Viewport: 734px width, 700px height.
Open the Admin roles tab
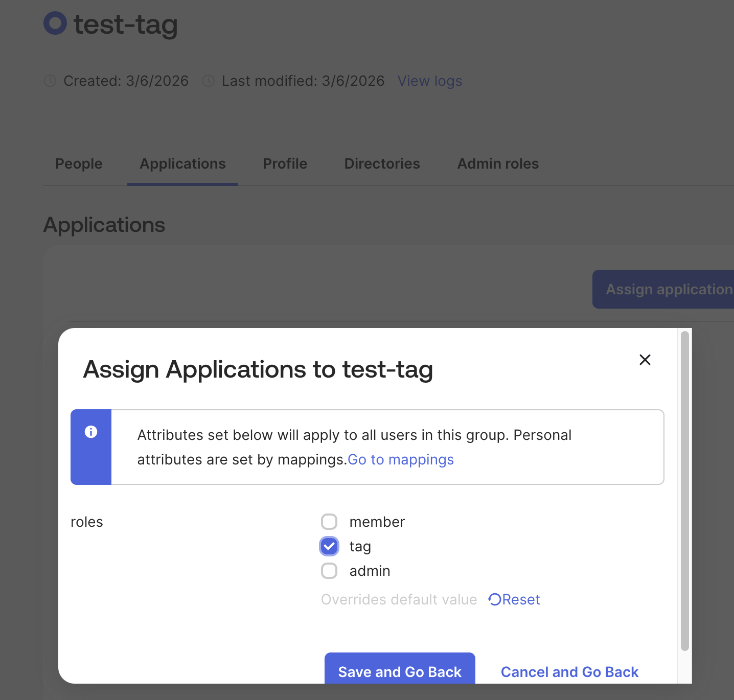[x=497, y=164]
